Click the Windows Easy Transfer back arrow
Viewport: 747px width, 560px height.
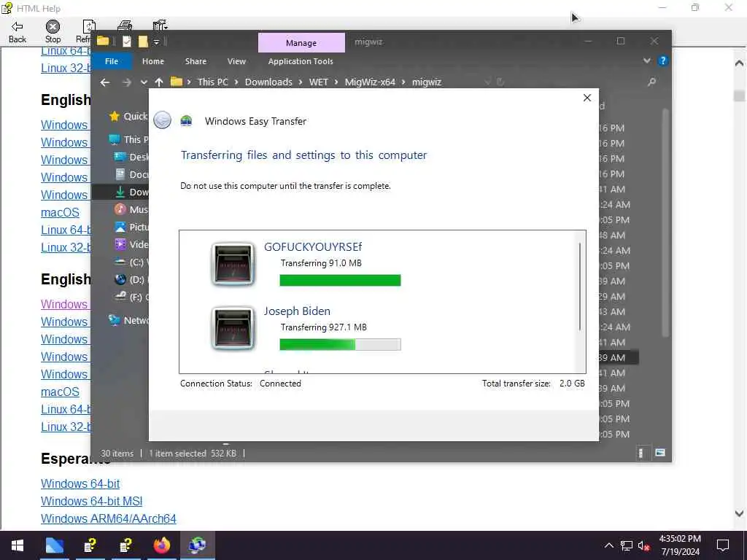point(163,120)
